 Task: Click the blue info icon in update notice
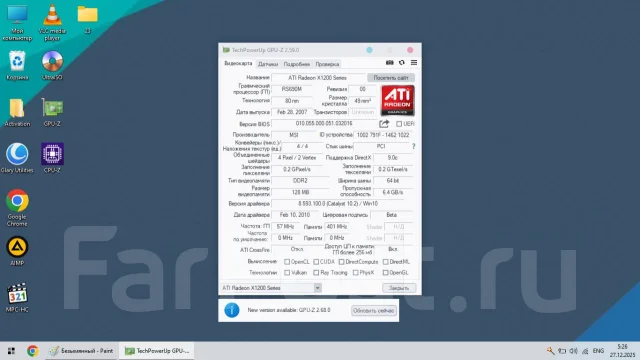pos(231,310)
